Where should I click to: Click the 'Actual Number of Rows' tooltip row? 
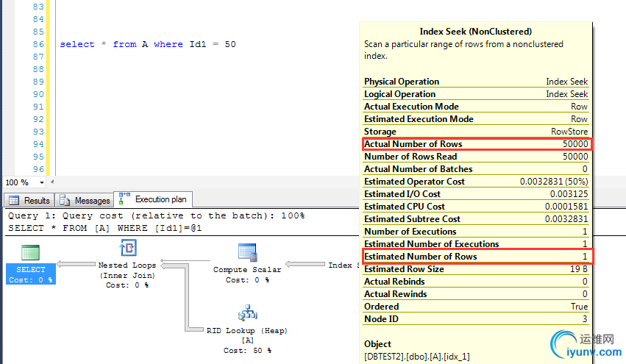coord(476,144)
